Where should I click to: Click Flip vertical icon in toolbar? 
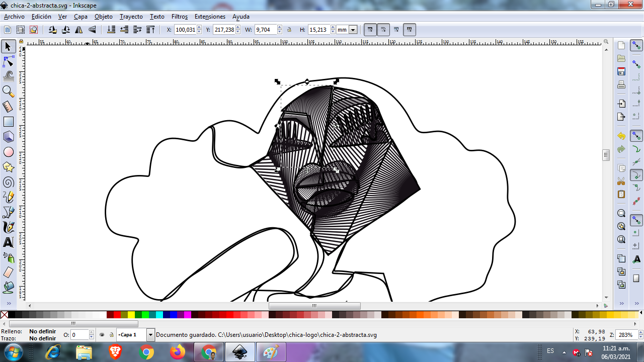(x=92, y=30)
